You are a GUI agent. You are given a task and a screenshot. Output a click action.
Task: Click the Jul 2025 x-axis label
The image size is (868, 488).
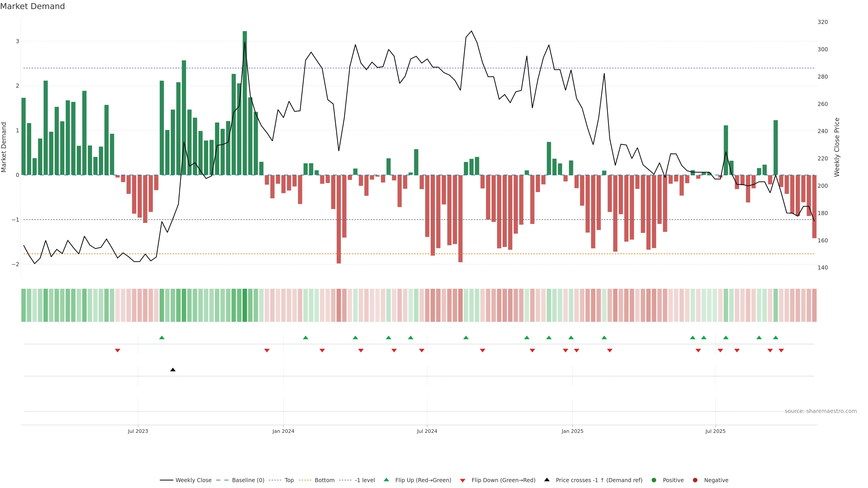pyautogui.click(x=715, y=431)
